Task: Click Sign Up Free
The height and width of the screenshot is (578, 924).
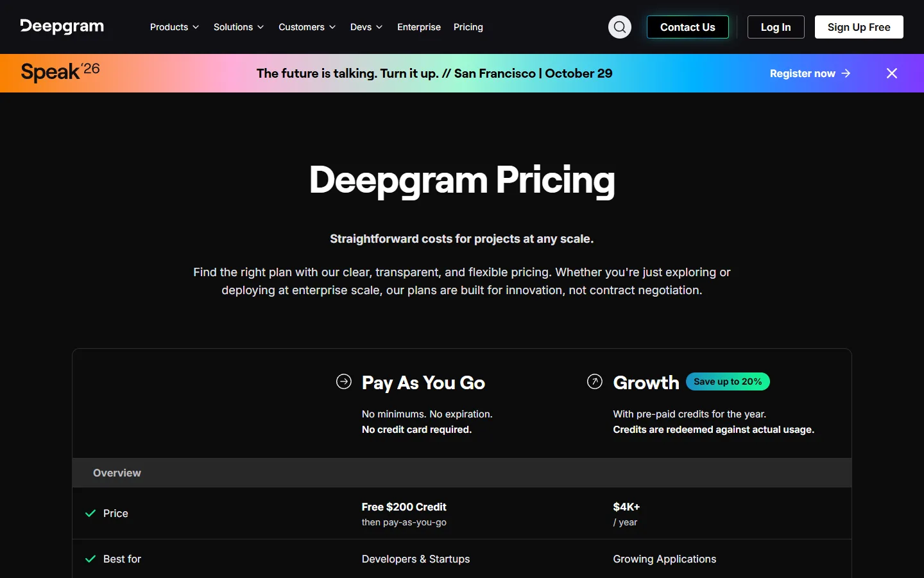Action: coord(859,27)
